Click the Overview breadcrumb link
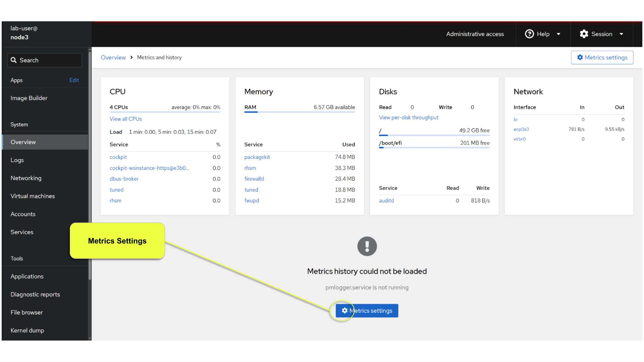This screenshot has height=362, width=644. (x=113, y=57)
